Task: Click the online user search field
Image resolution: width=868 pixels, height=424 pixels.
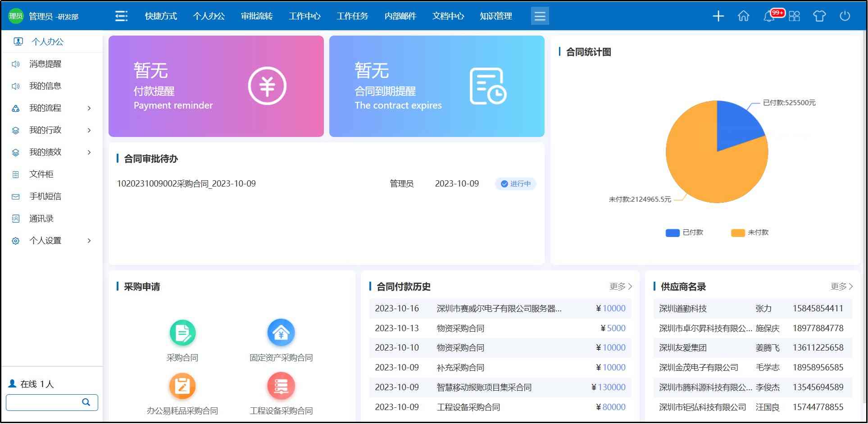Action: coord(44,402)
